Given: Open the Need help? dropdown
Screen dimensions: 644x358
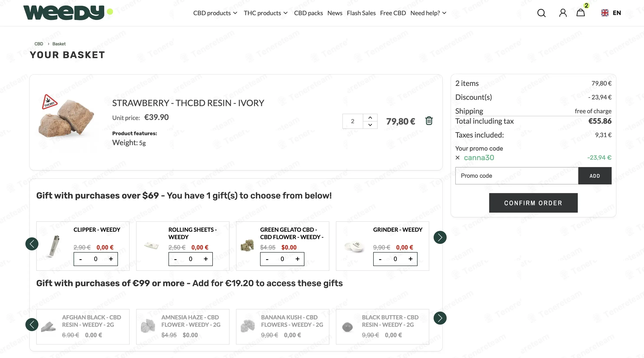Looking at the screenshot, I should point(428,13).
